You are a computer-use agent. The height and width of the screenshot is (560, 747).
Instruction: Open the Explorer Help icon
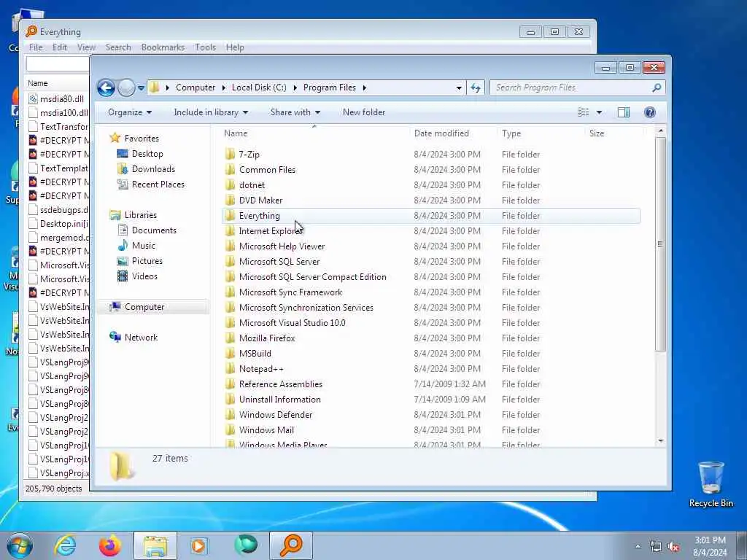(x=649, y=112)
